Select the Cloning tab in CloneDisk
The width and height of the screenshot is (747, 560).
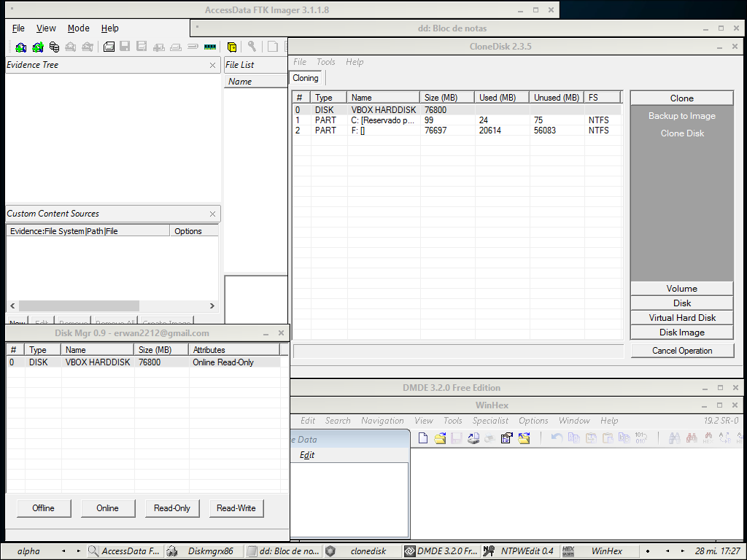tap(306, 78)
